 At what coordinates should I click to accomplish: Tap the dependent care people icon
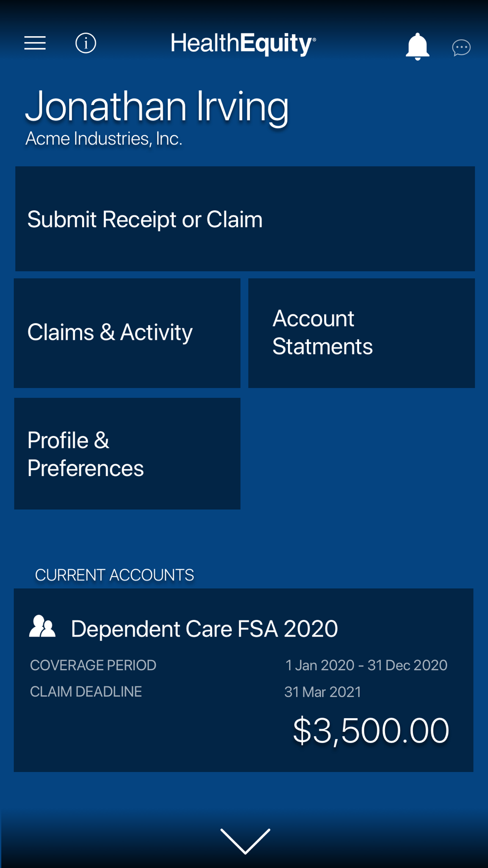[42, 626]
